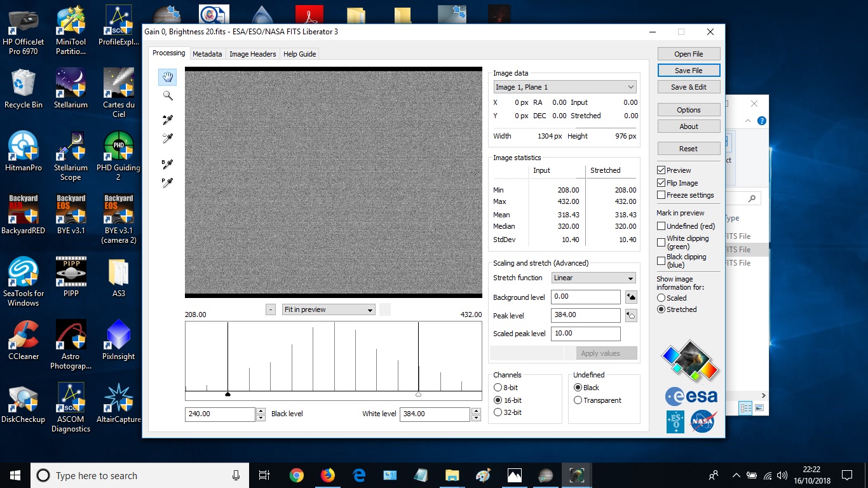Click black level histogram slider marker
Viewport: 868px width, 488px height.
227,395
